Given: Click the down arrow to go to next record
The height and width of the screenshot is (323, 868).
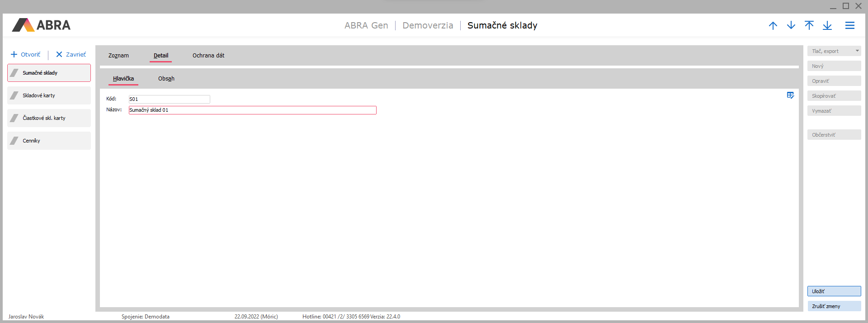Looking at the screenshot, I should (x=791, y=26).
